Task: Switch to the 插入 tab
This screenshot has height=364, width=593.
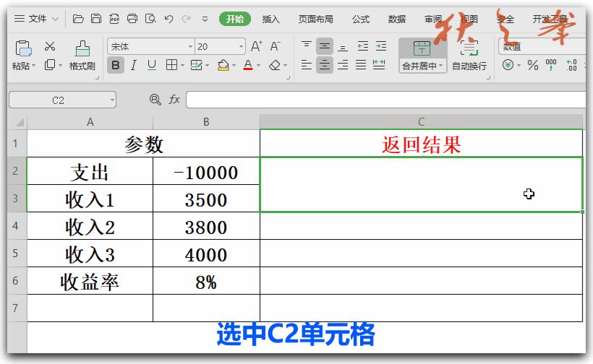Action: click(270, 19)
